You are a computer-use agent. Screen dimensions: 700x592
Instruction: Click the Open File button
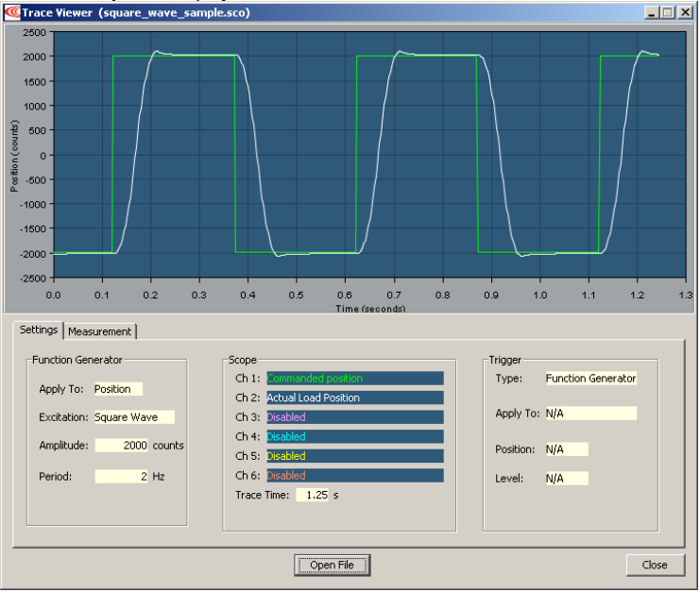tap(333, 565)
